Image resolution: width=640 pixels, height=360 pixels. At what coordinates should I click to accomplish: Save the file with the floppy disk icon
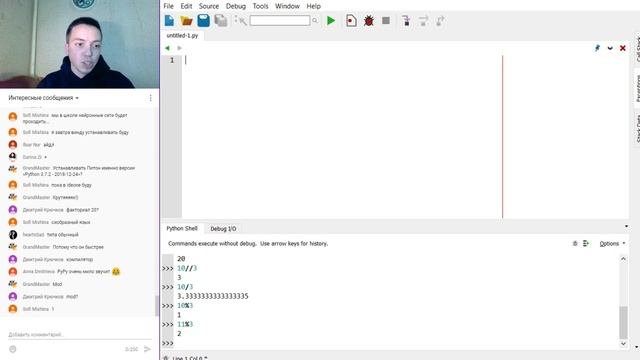pyautogui.click(x=203, y=20)
